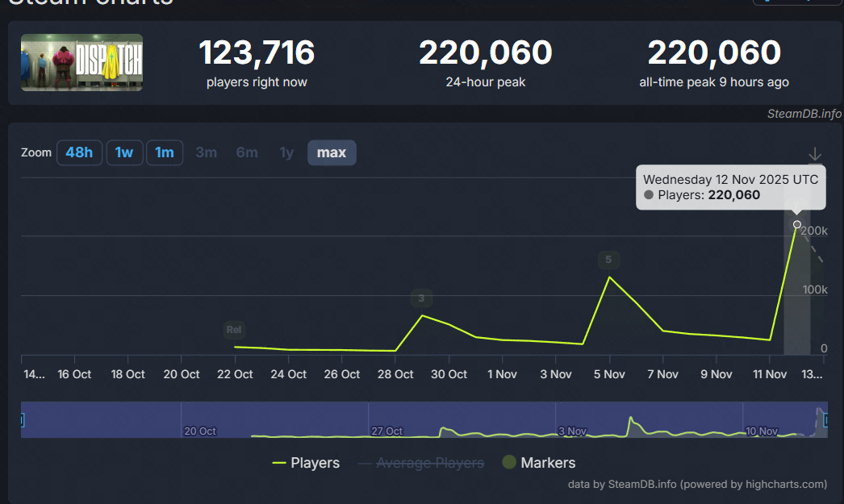This screenshot has width=844, height=504.
Task: Select the 1m zoom range
Action: 165,152
